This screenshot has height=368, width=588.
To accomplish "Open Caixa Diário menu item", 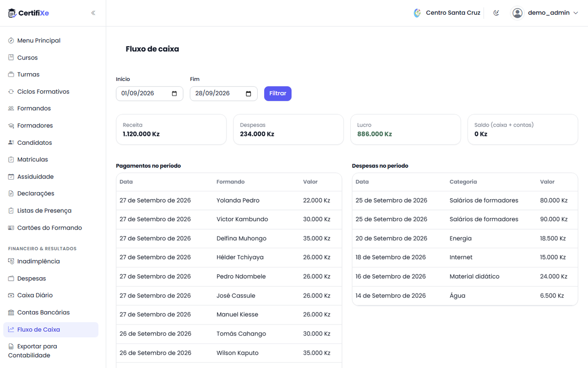I will [51, 295].
